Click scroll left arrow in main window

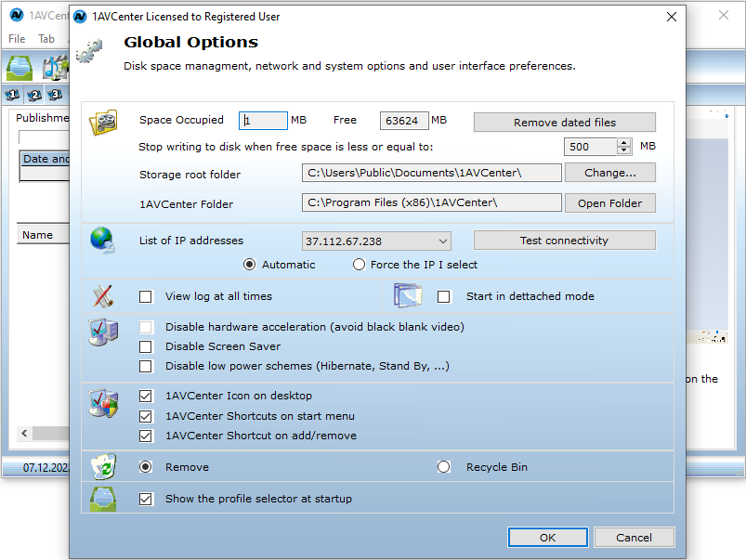click(24, 433)
